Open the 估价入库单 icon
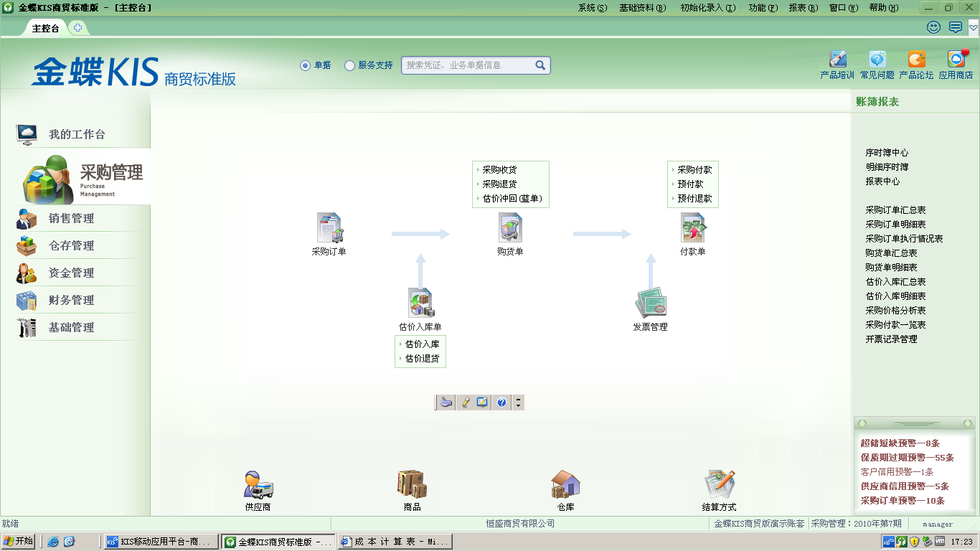This screenshot has height=551, width=980. 420,303
